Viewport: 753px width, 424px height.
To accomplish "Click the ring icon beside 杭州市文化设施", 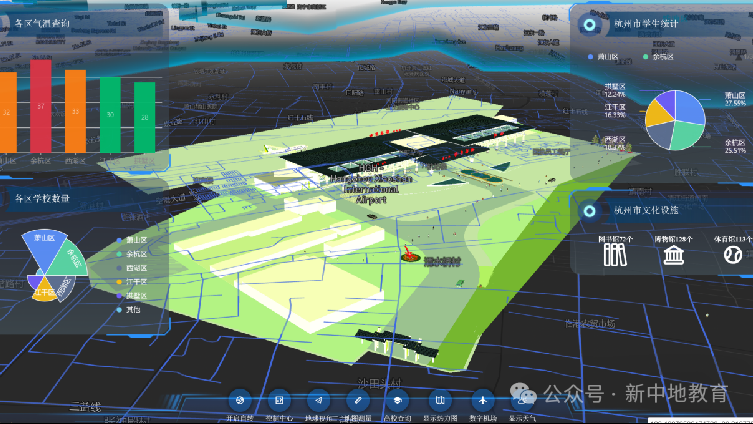I will (589, 210).
